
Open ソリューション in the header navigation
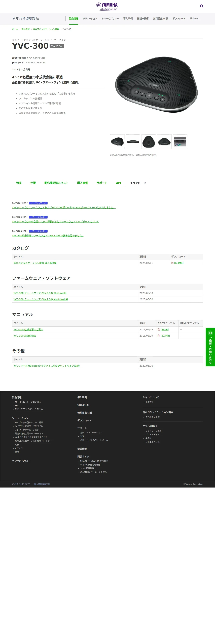click(x=90, y=19)
